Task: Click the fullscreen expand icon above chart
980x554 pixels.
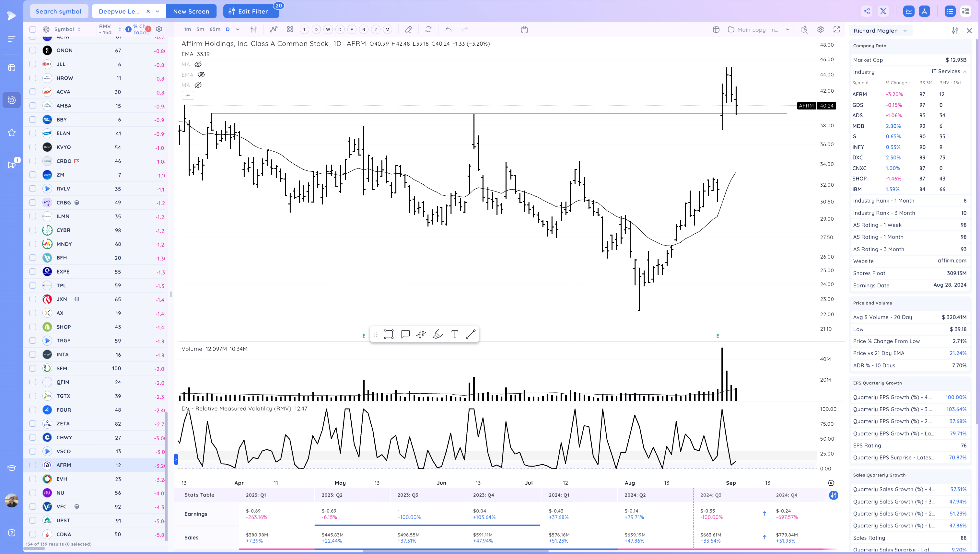Action: click(837, 29)
